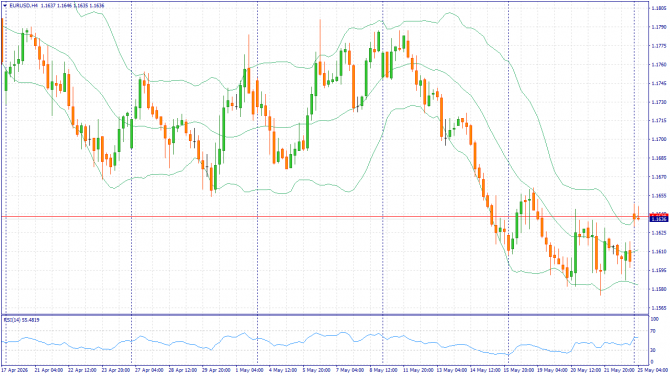Viewport: 670px width, 376px height.
Task: Open the chart menu triangle beside EURUSD,H4
Action: pos(5,6)
